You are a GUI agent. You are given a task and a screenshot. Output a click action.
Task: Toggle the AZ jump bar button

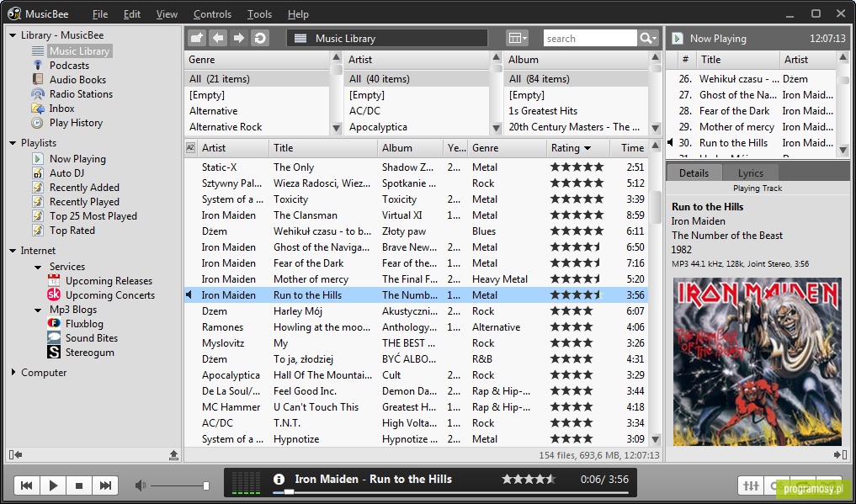(190, 148)
